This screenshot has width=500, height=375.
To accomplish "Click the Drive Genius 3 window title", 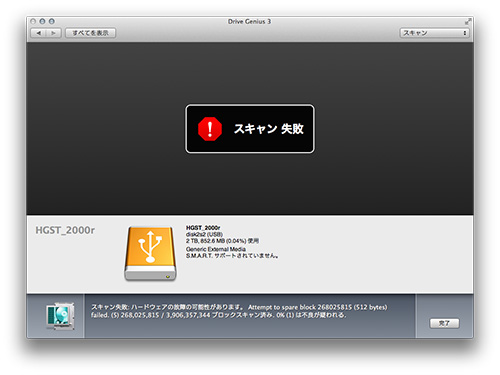I will [249, 21].
